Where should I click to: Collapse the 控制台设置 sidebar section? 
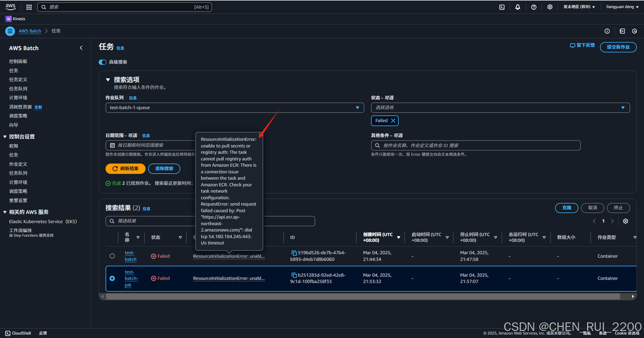[5, 137]
